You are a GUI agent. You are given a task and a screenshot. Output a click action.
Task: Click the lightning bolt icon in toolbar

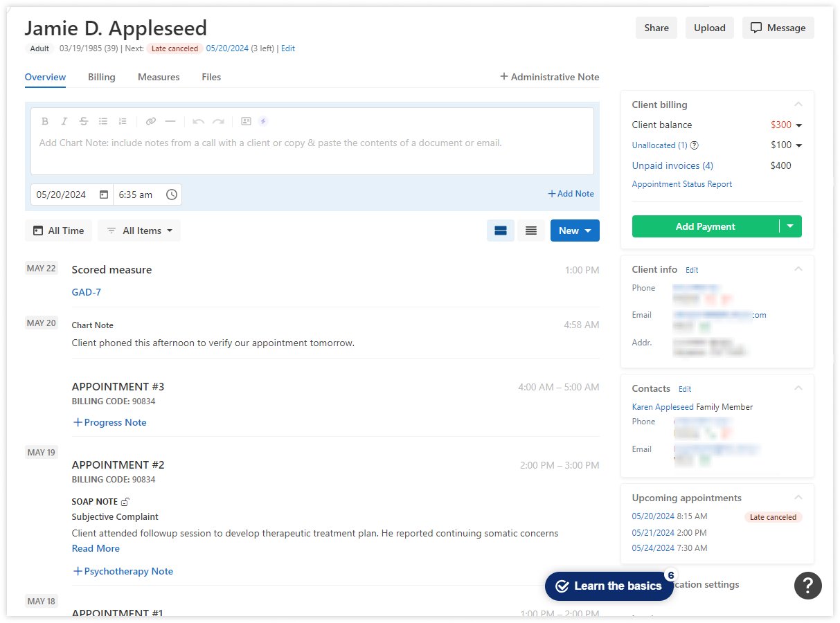tap(263, 121)
